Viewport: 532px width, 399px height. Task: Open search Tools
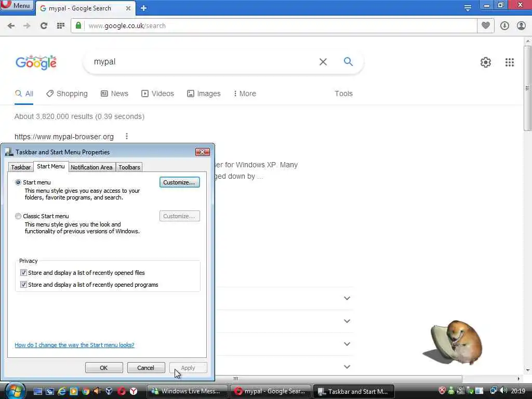click(x=343, y=94)
